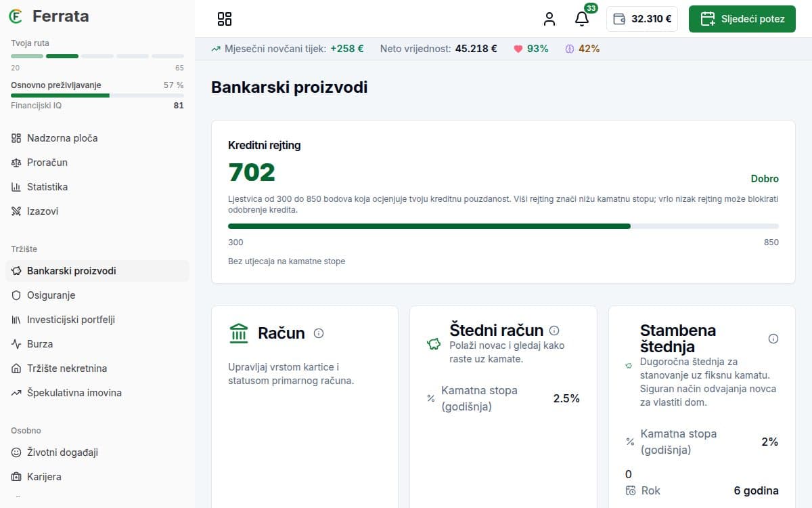Click the Osnovno preživljavanje progress bar

pos(97,96)
